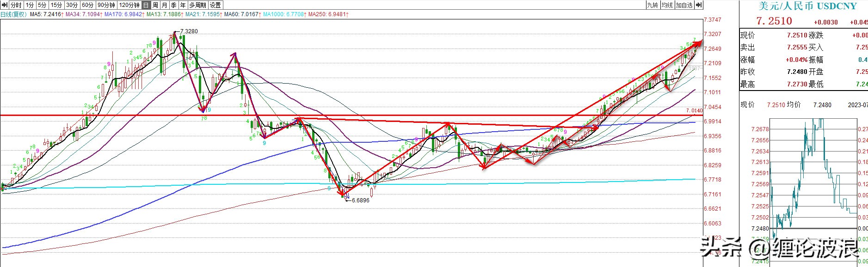Click the 涨幅 value +0.04%
Image resolution: width=868 pixels, height=267 pixels.
(796, 60)
